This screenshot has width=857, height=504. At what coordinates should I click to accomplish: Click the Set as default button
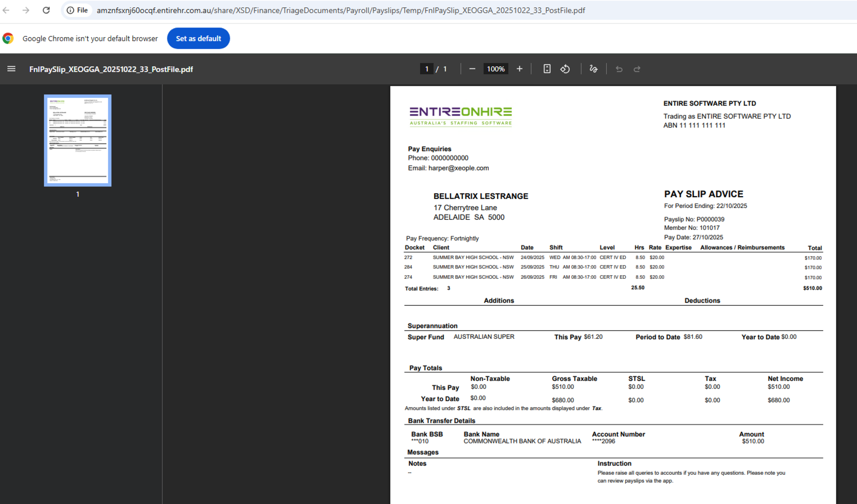tap(199, 38)
